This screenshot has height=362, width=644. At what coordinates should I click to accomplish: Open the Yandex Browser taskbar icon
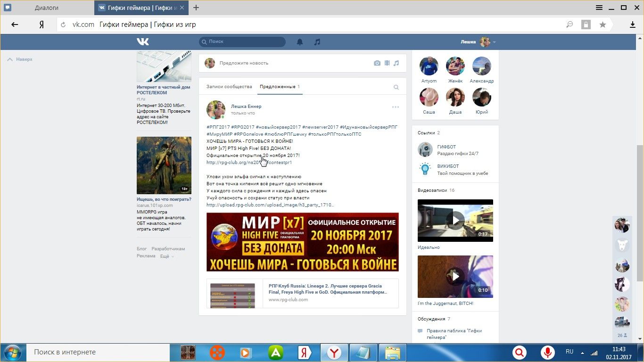coord(335,352)
